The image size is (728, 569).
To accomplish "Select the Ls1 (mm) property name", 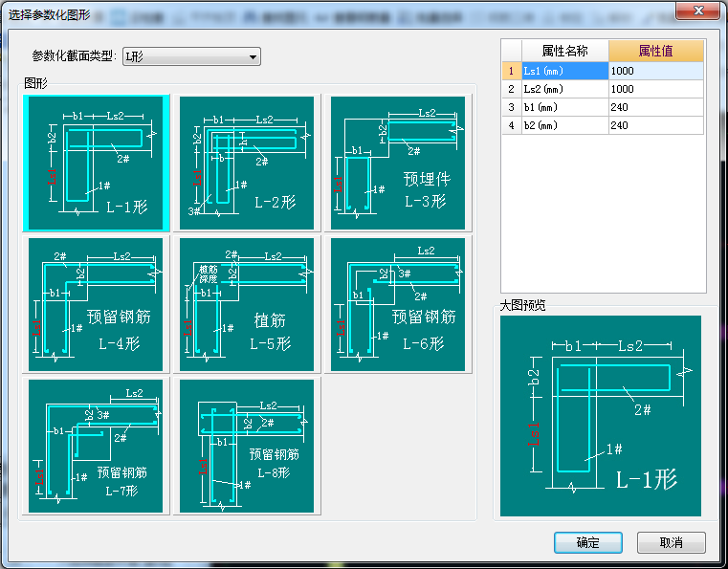I will coord(565,71).
